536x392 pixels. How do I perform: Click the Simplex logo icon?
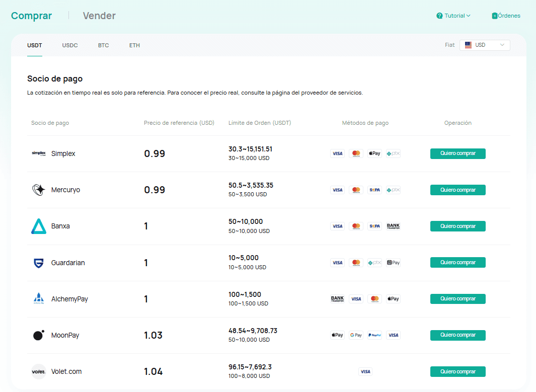[39, 153]
